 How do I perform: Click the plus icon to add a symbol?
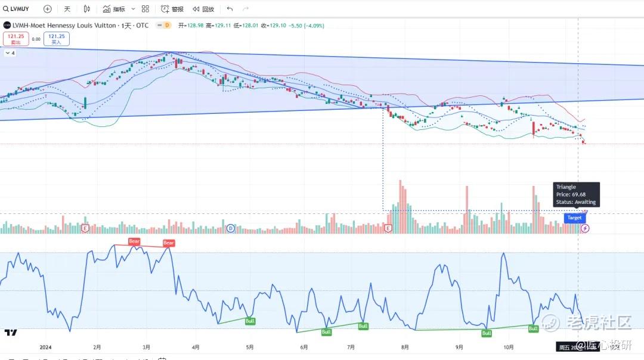pos(48,8)
